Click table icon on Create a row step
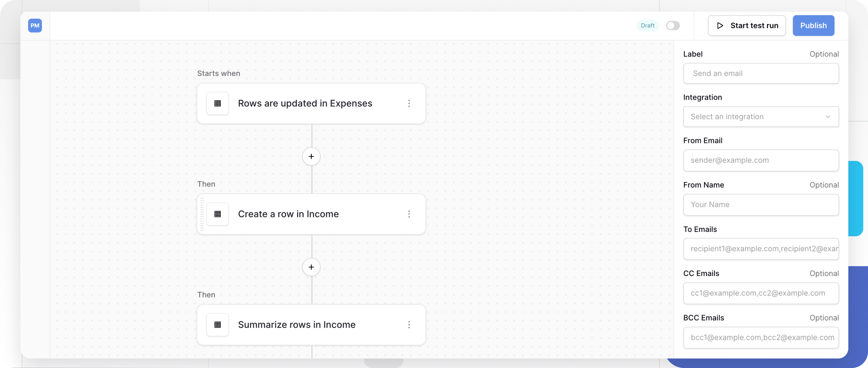This screenshot has width=868, height=368. pyautogui.click(x=218, y=214)
